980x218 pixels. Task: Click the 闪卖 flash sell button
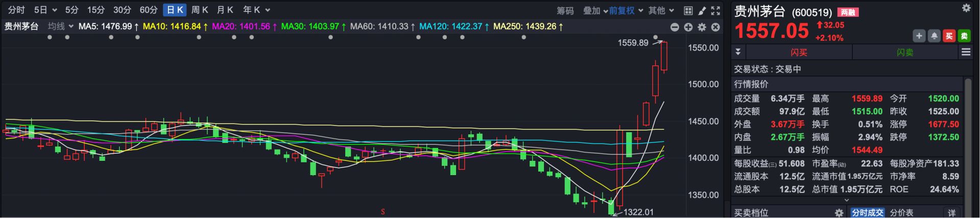(x=905, y=52)
